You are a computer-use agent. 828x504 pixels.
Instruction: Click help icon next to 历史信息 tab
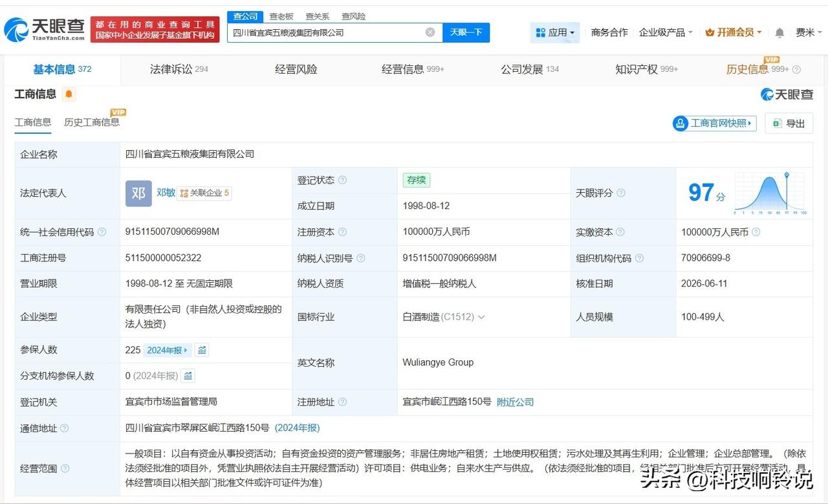796,70
